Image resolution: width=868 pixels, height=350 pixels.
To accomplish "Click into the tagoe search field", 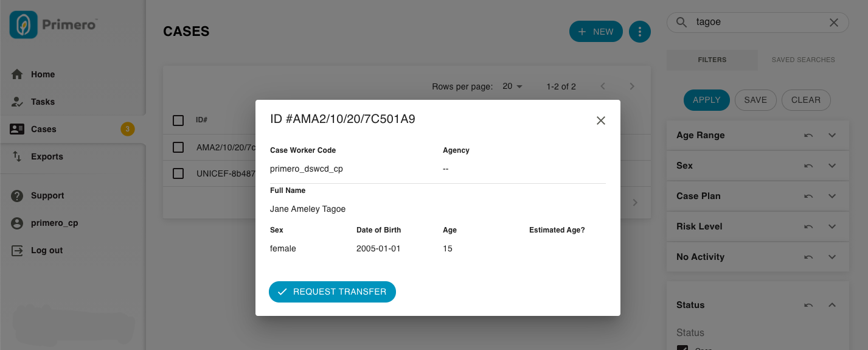I will click(758, 23).
